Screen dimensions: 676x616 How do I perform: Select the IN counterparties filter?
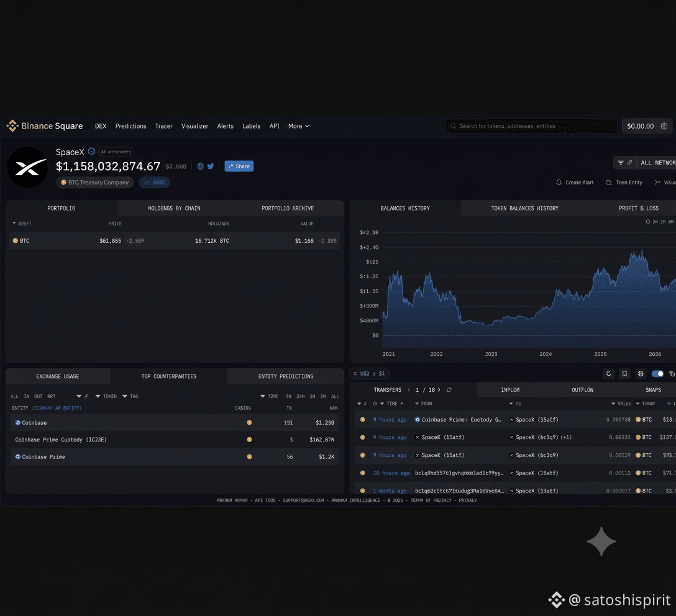tap(27, 396)
